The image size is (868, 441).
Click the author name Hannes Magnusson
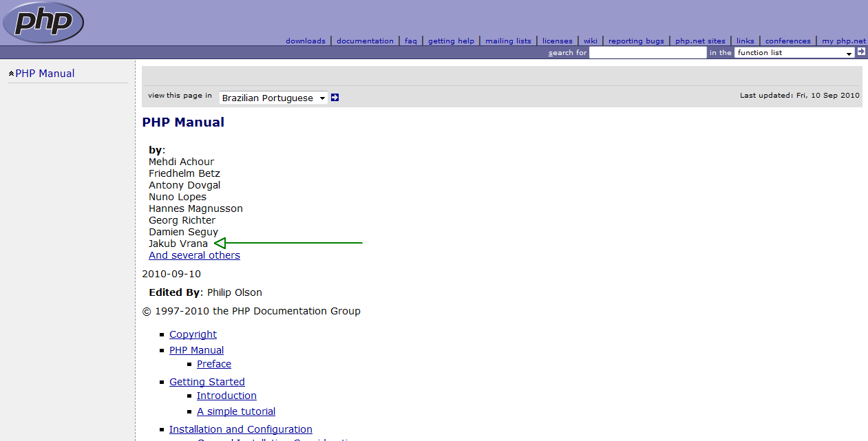point(195,208)
